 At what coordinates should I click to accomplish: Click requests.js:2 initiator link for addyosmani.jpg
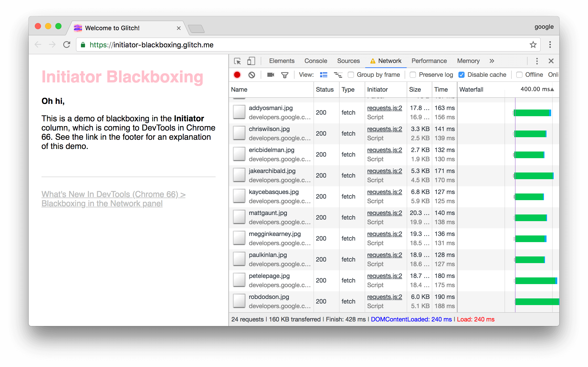pyautogui.click(x=384, y=108)
